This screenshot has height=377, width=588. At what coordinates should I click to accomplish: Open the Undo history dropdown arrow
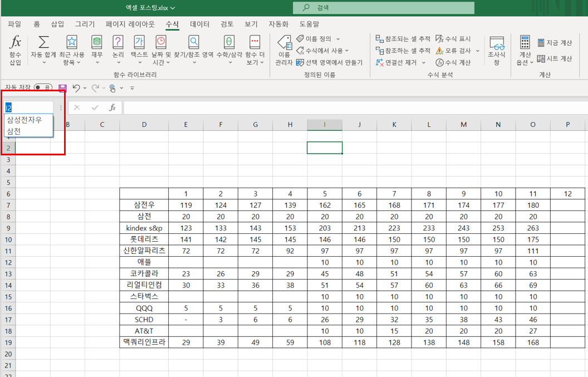tap(85, 88)
